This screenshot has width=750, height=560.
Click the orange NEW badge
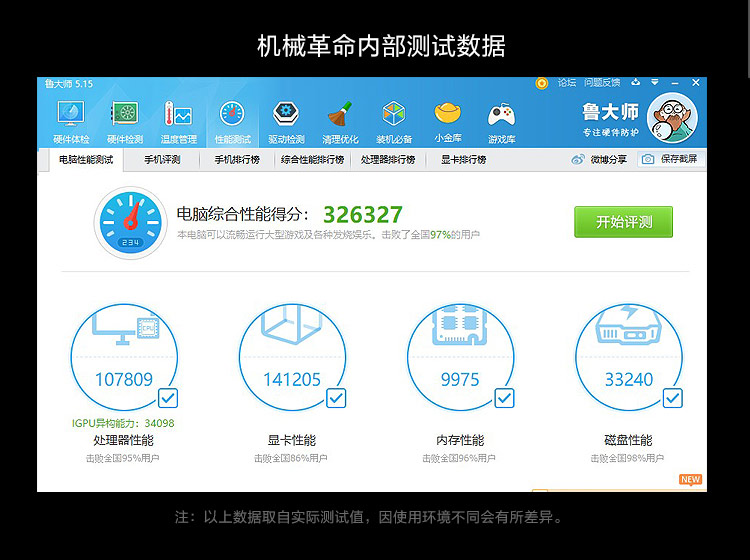pos(690,480)
